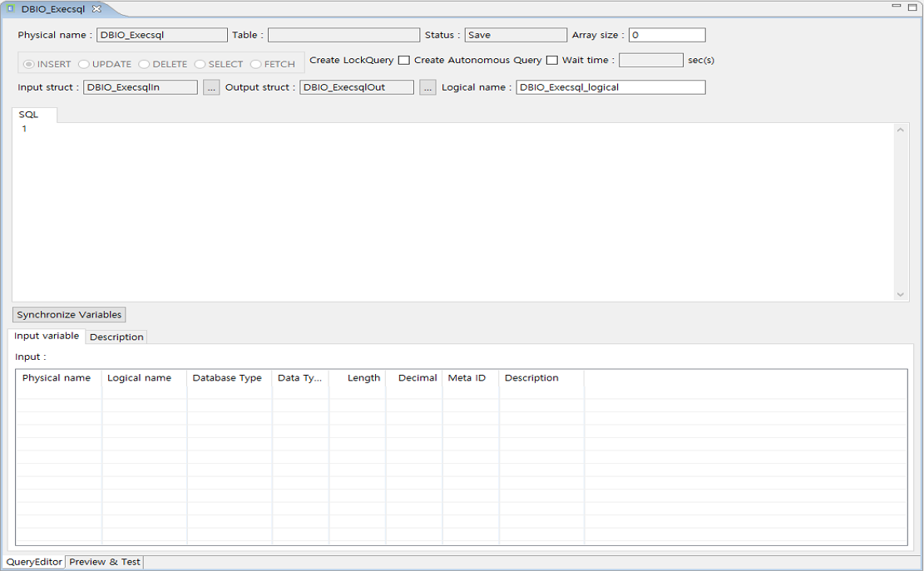Switch to the Description tab
The image size is (924, 571).
[x=116, y=337]
